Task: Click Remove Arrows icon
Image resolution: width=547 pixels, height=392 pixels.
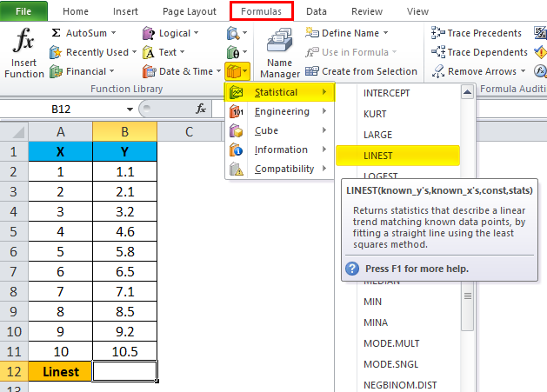Action: 437,71
